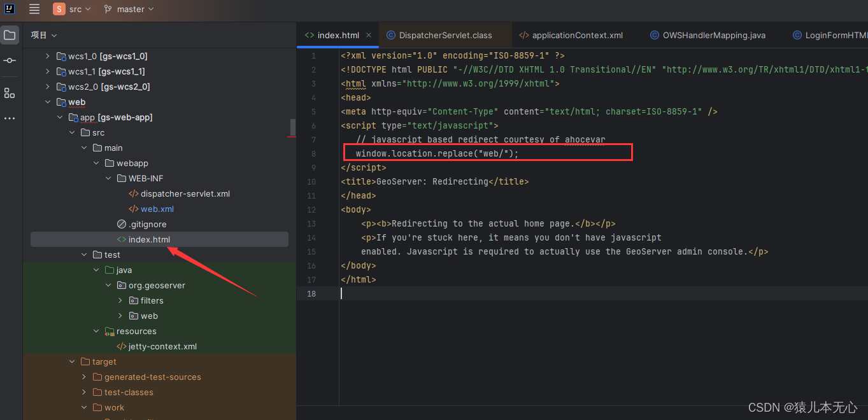
Task: Select the .gitignore file
Action: [x=148, y=224]
